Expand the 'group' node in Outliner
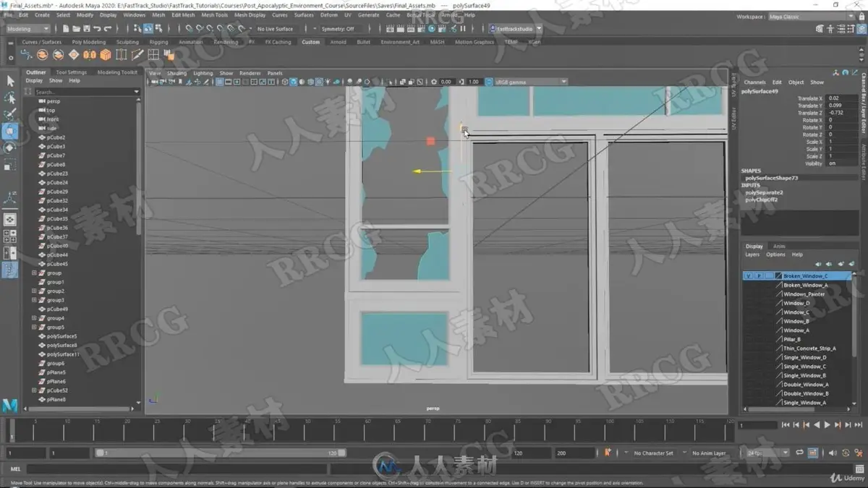Image resolution: width=868 pixels, height=488 pixels. pos(34,273)
